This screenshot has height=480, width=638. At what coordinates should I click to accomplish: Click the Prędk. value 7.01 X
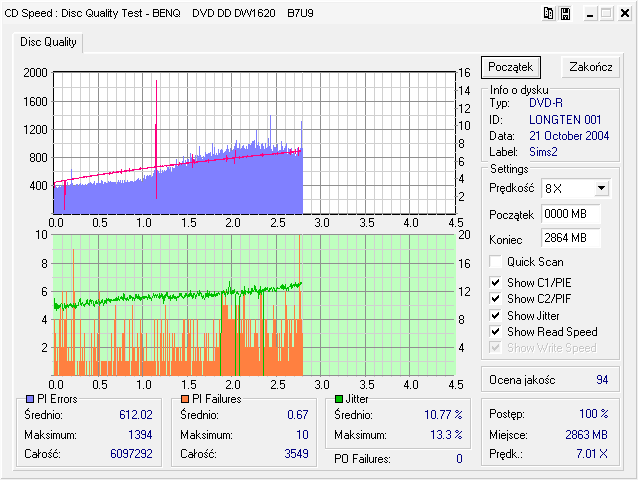(592, 454)
